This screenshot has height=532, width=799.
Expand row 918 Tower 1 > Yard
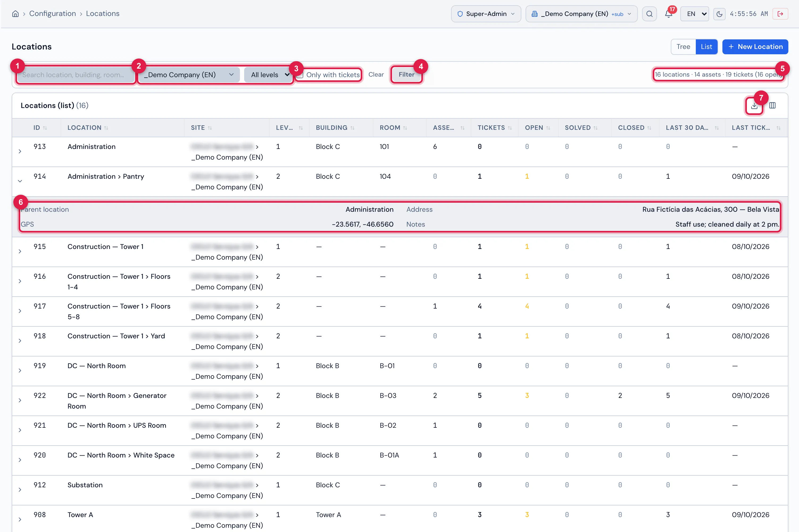[x=20, y=341]
